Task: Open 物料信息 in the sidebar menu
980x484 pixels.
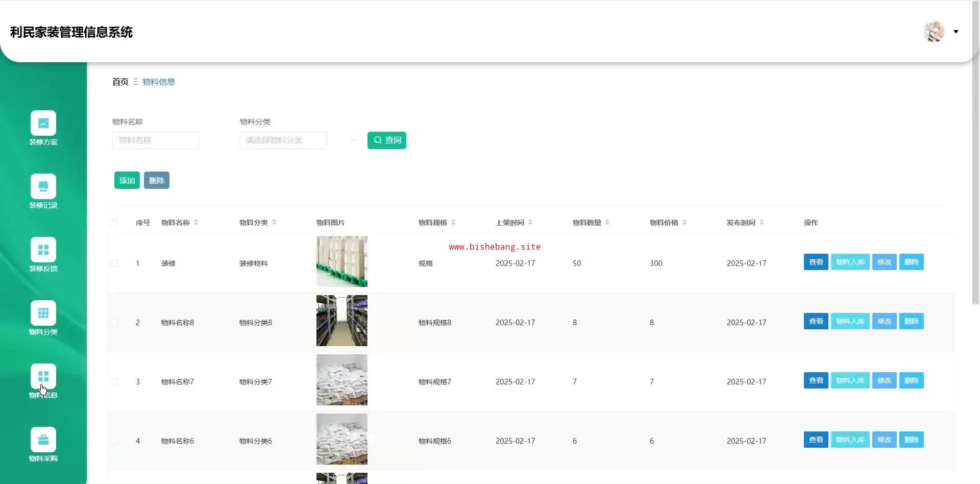Action: [43, 376]
